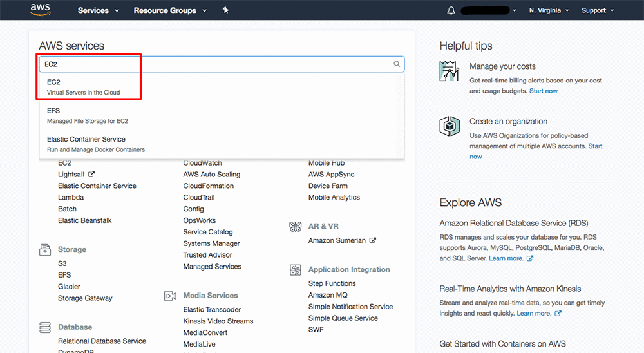
Task: Click the Application Integration icon
Action: 296,269
